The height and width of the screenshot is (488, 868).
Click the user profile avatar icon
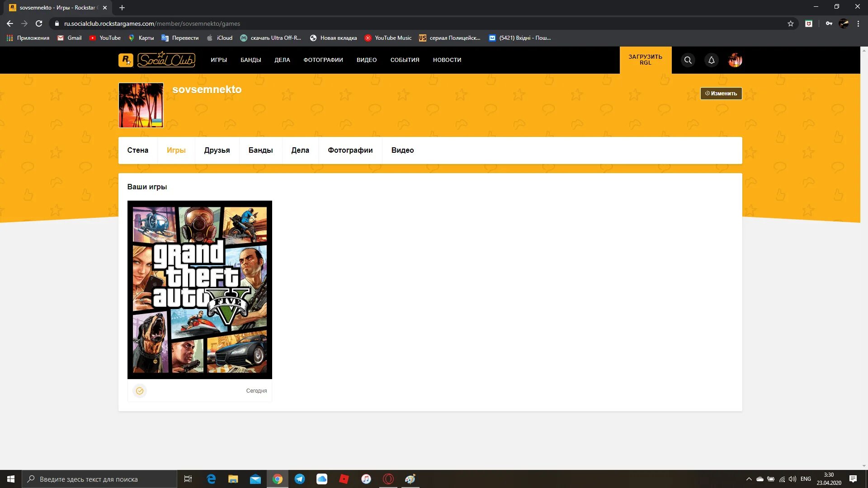[735, 60]
